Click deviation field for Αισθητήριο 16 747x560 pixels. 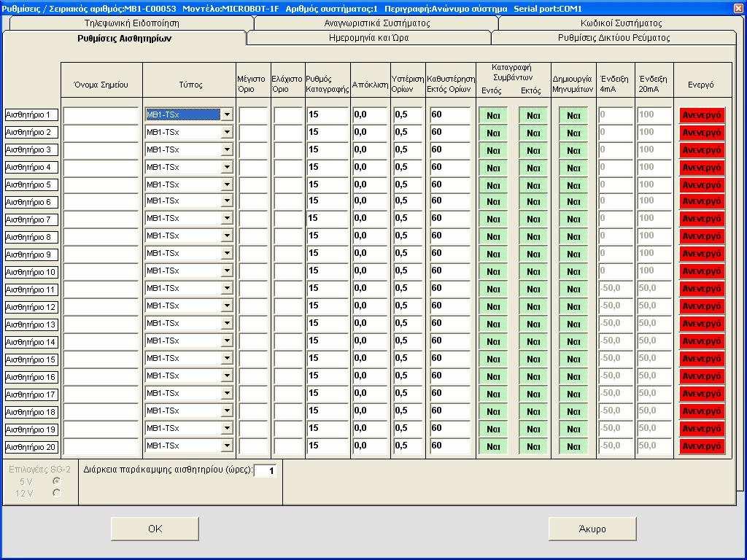(371, 376)
